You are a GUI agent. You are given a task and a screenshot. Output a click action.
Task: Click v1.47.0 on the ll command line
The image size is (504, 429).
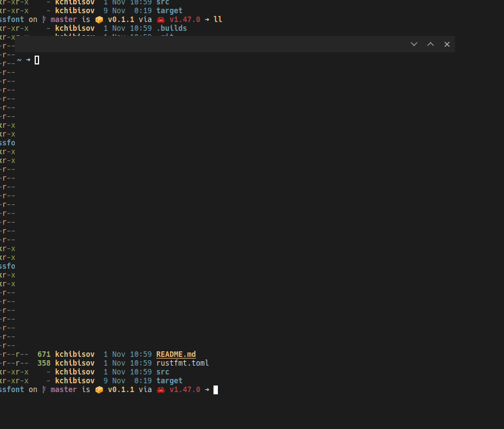(185, 19)
